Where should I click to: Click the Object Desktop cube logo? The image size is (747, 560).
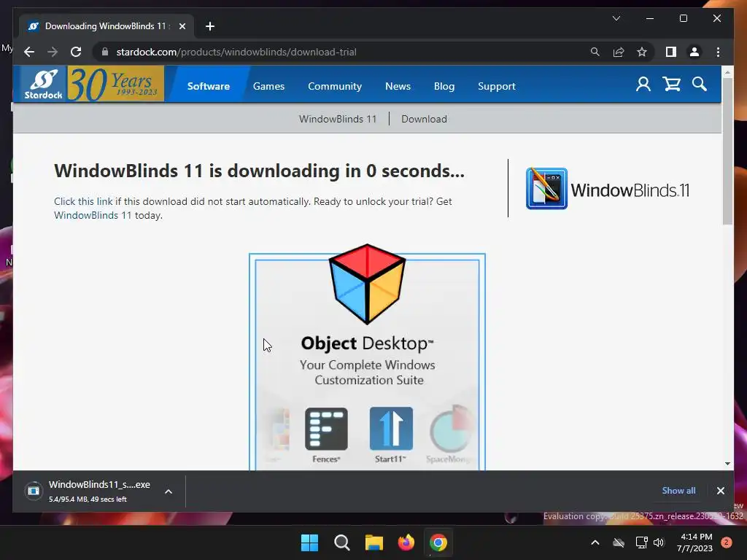click(x=368, y=284)
